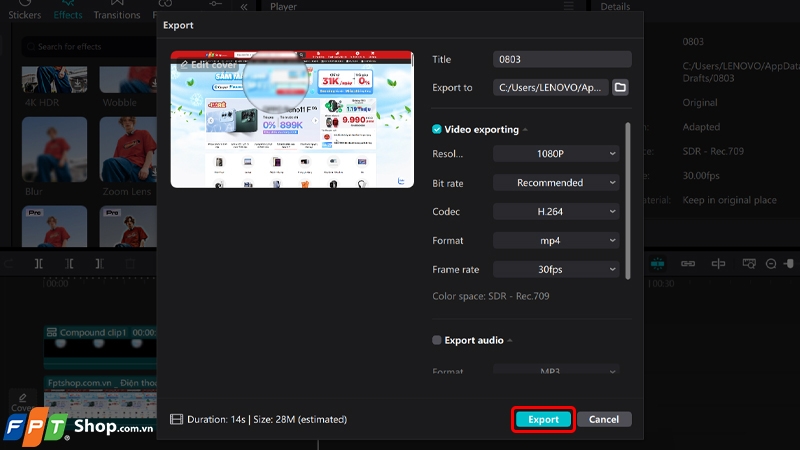Image resolution: width=800 pixels, height=450 pixels.
Task: Collapse the Export audio section arrow
Action: coord(510,340)
